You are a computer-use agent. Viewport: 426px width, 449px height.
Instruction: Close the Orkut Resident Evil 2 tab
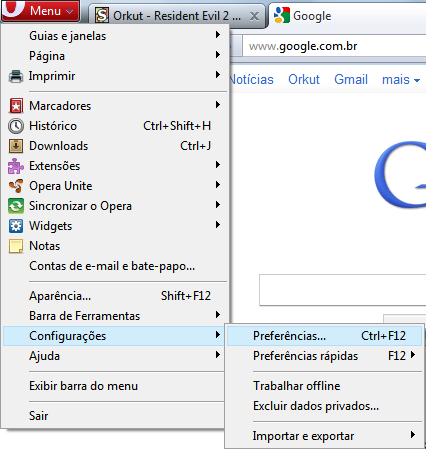[254, 16]
